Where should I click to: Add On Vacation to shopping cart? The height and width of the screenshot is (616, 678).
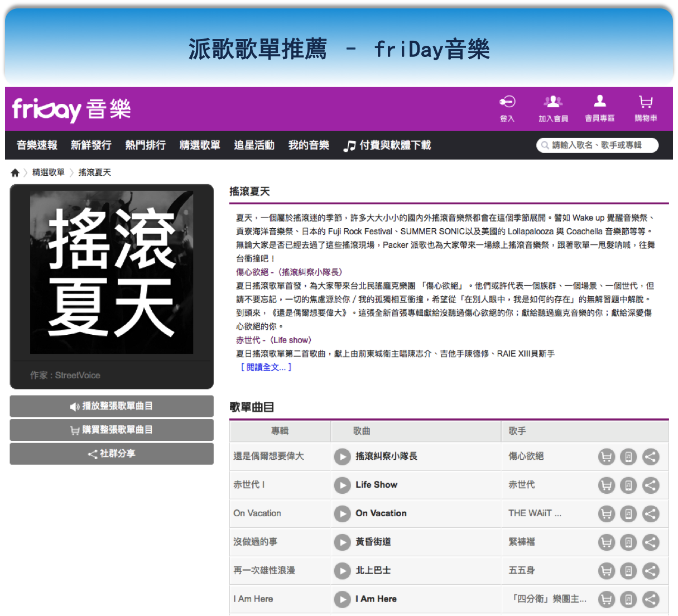coord(606,514)
